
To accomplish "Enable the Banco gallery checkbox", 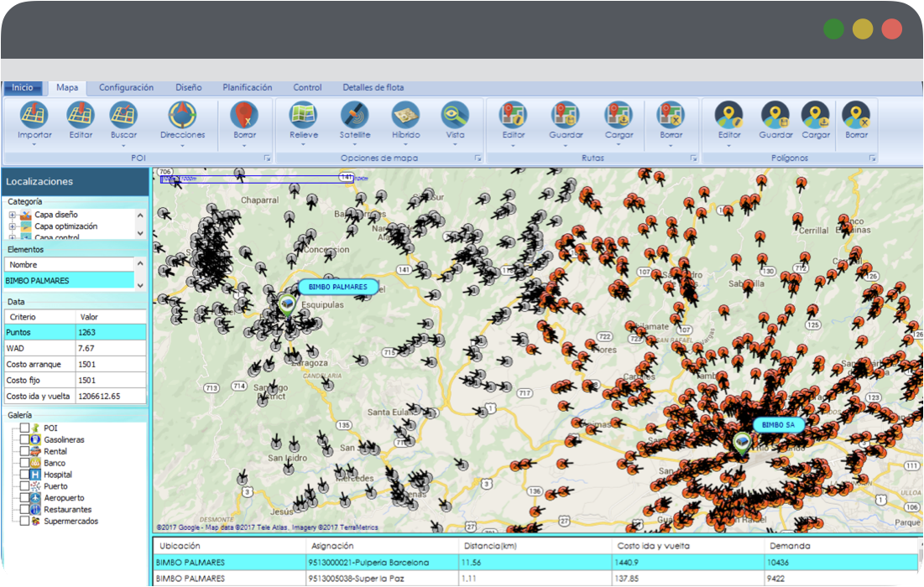I will [x=24, y=463].
